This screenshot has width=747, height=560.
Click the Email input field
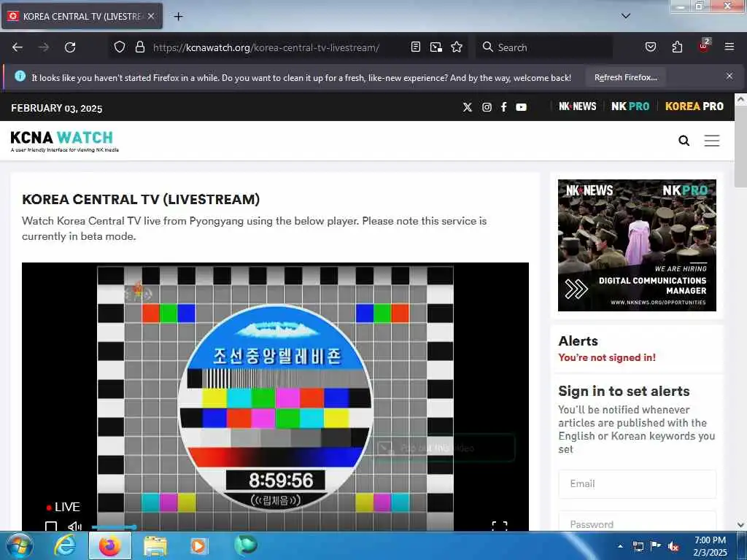(637, 484)
